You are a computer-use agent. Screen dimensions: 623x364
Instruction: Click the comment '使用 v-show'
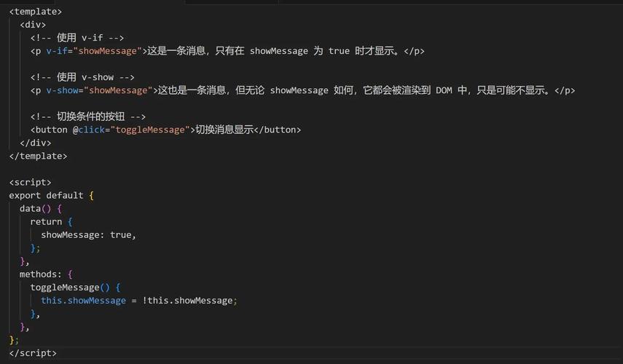[x=82, y=77]
